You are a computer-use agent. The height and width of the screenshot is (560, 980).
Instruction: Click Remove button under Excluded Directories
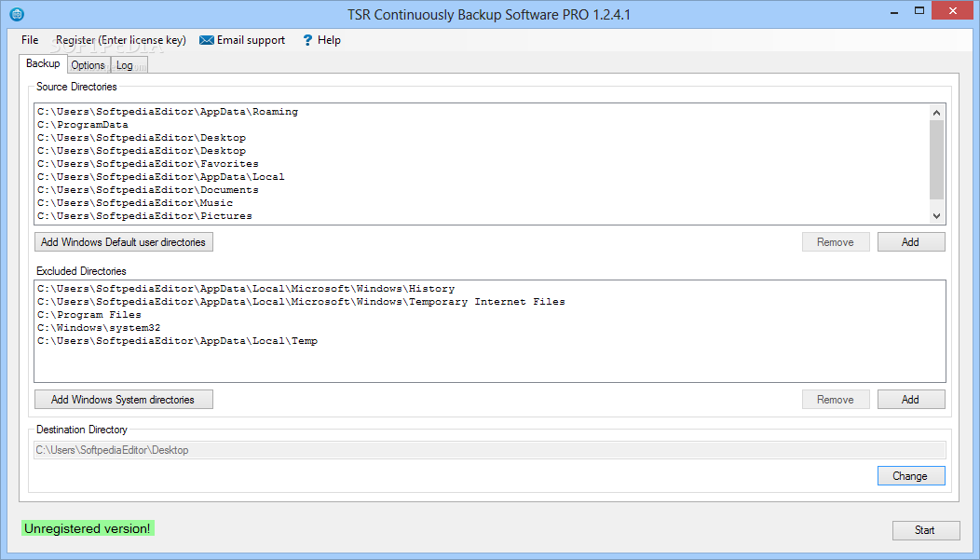click(836, 400)
